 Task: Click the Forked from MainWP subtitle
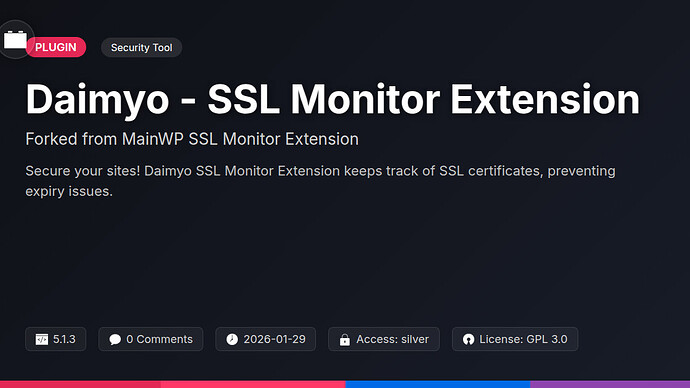[x=192, y=139]
